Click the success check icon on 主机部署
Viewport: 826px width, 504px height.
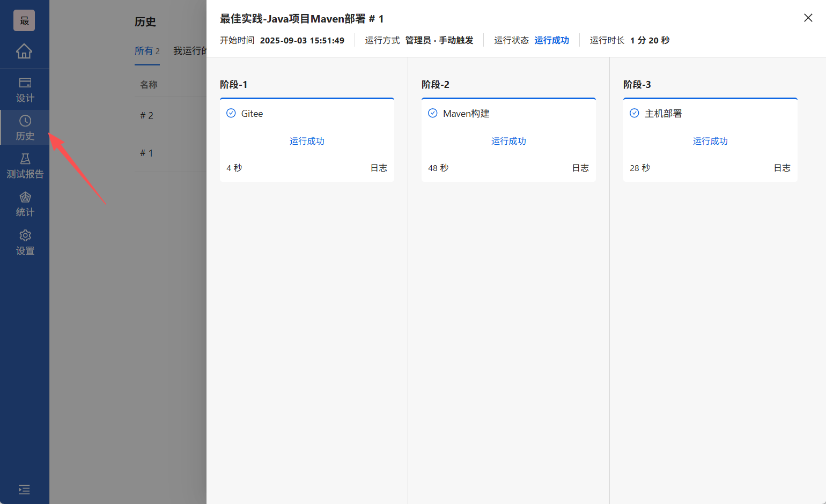635,113
